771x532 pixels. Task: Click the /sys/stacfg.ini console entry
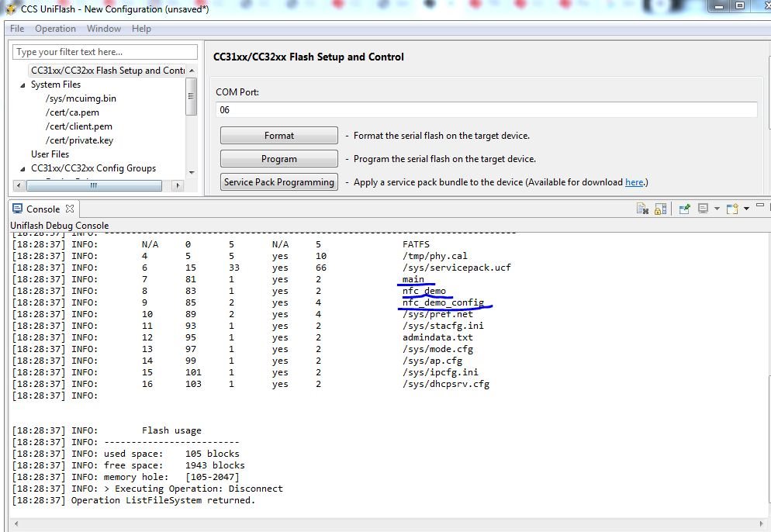pos(443,326)
